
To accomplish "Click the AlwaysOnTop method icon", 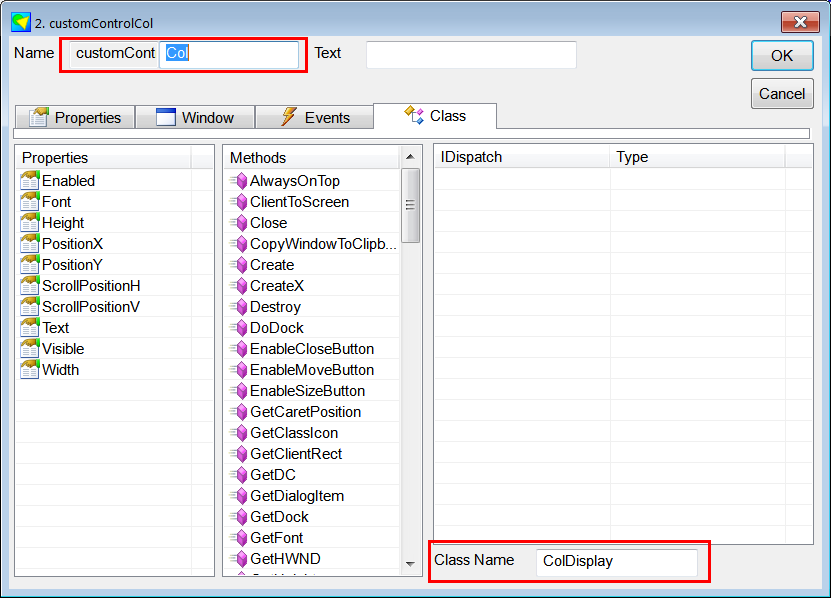I will click(x=239, y=181).
